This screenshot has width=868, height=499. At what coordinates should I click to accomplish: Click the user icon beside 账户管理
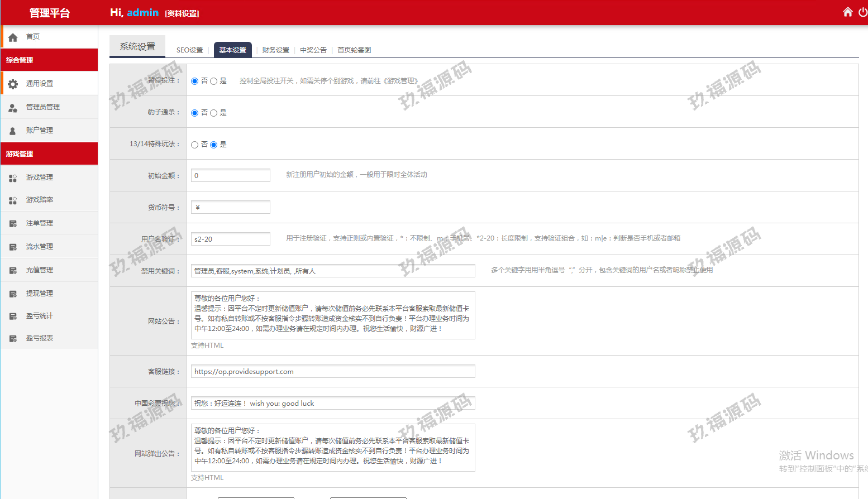13,131
